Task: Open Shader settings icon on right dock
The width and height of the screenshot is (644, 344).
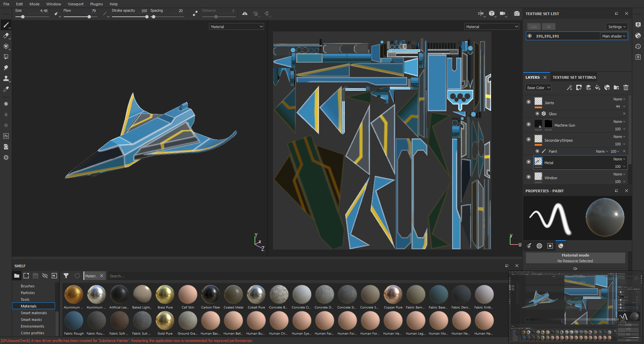Action: [x=638, y=36]
